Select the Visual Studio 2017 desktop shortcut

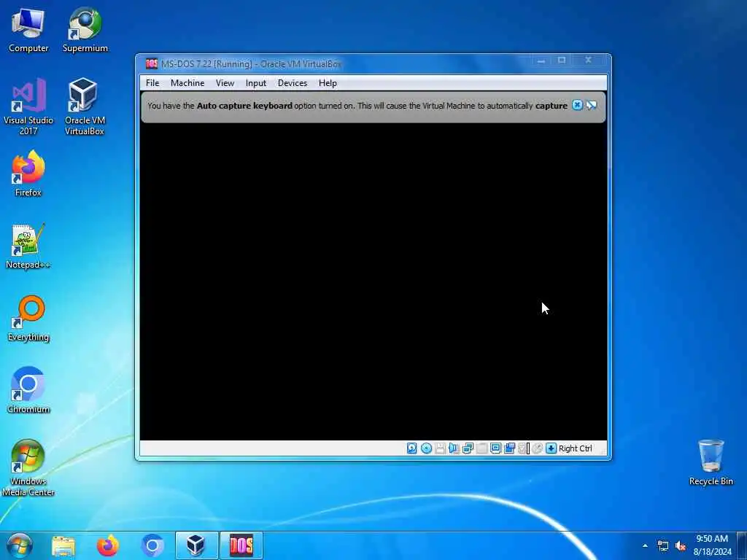[28, 106]
